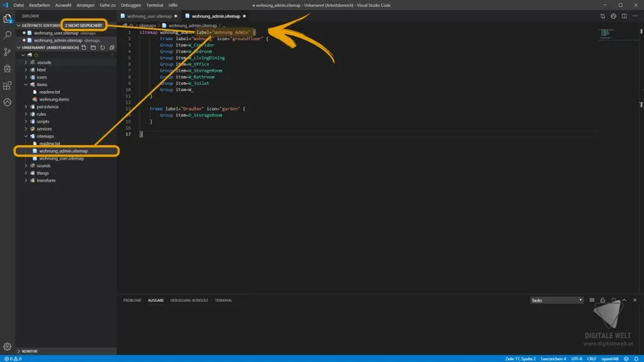Viewport: 644px width, 362px height.
Task: Expand the rules folder
Action: 26,114
